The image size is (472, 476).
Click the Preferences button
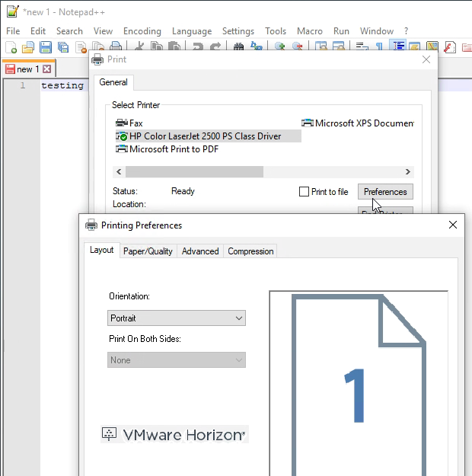(385, 192)
